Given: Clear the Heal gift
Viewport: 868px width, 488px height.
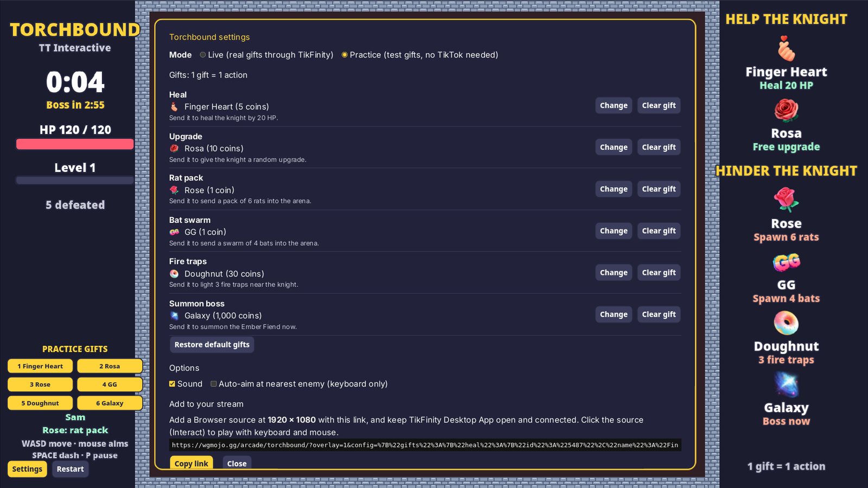Looking at the screenshot, I should (659, 106).
